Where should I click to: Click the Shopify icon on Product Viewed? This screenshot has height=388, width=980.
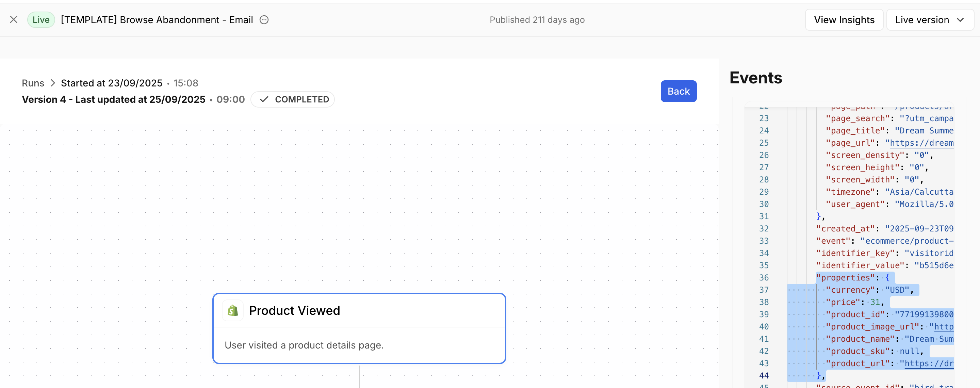[x=232, y=310]
